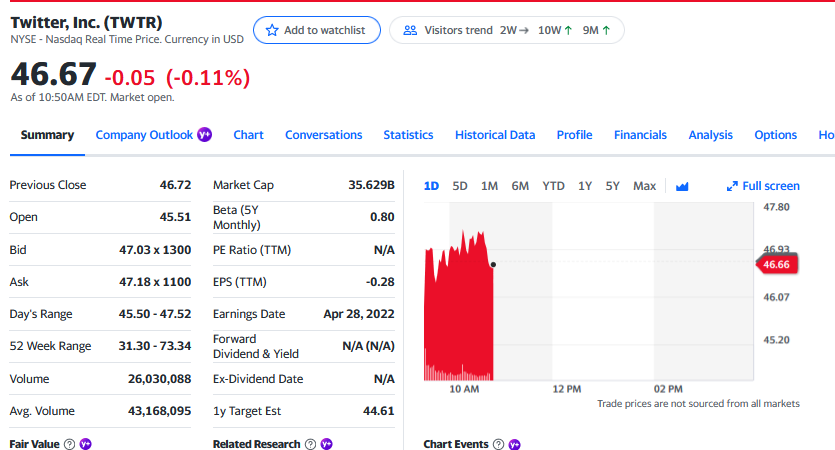The image size is (835, 450).
Task: Click the 1y Target Est value 44.61
Action: tap(379, 411)
